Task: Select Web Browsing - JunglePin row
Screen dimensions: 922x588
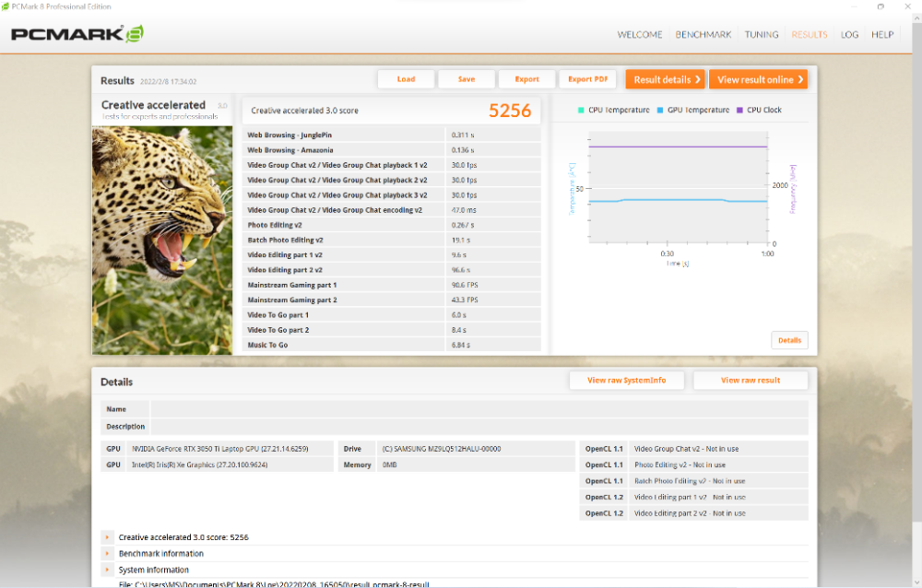Action: (392, 135)
